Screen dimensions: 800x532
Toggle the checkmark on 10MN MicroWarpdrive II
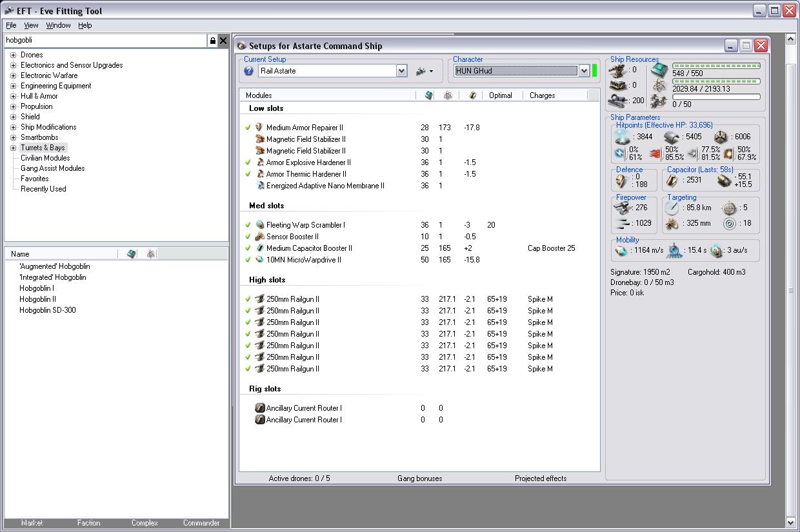coord(248,260)
